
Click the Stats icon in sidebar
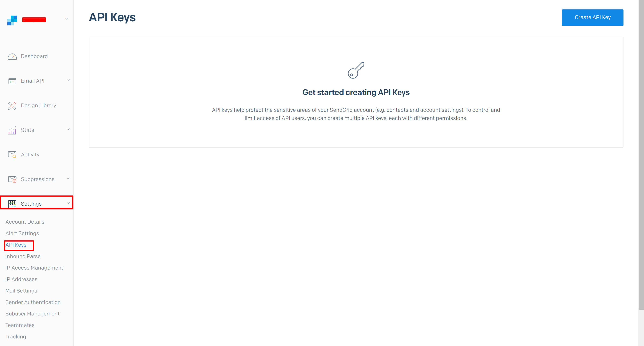click(12, 130)
